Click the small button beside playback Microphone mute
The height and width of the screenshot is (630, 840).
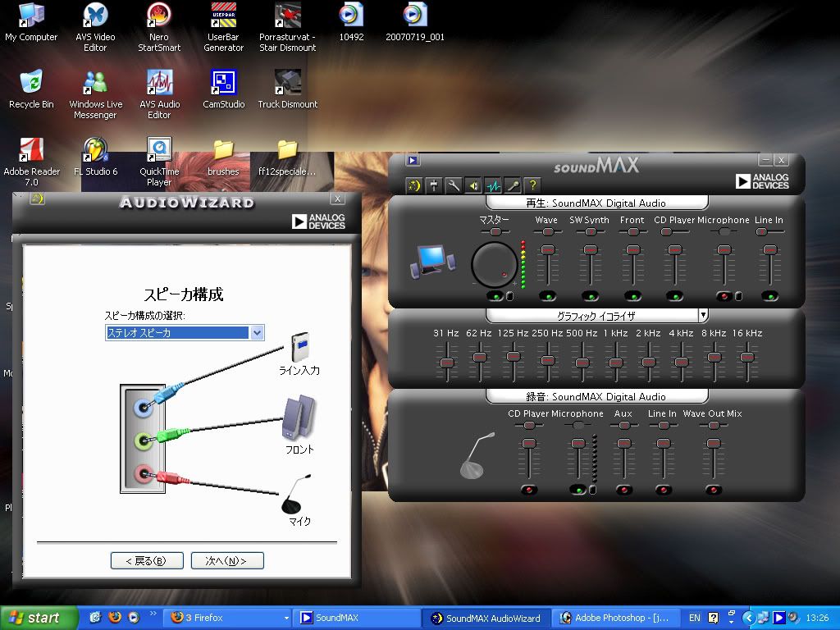pos(738,296)
